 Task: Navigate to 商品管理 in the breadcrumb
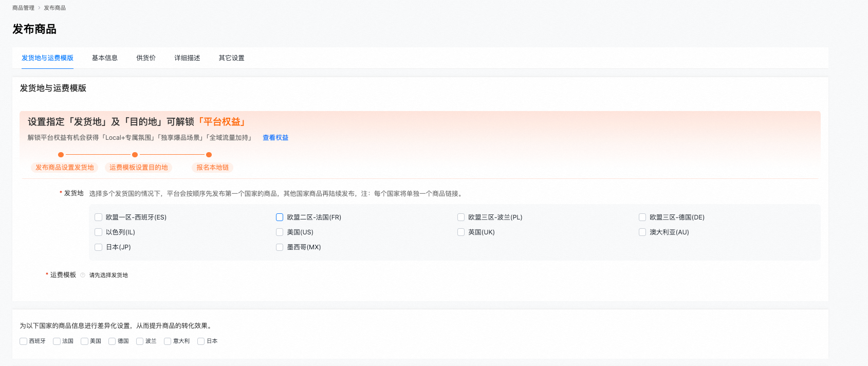click(23, 8)
